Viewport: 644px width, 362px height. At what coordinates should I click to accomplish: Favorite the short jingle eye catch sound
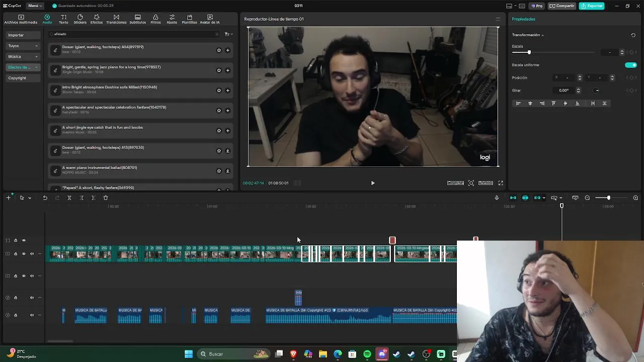click(x=219, y=131)
